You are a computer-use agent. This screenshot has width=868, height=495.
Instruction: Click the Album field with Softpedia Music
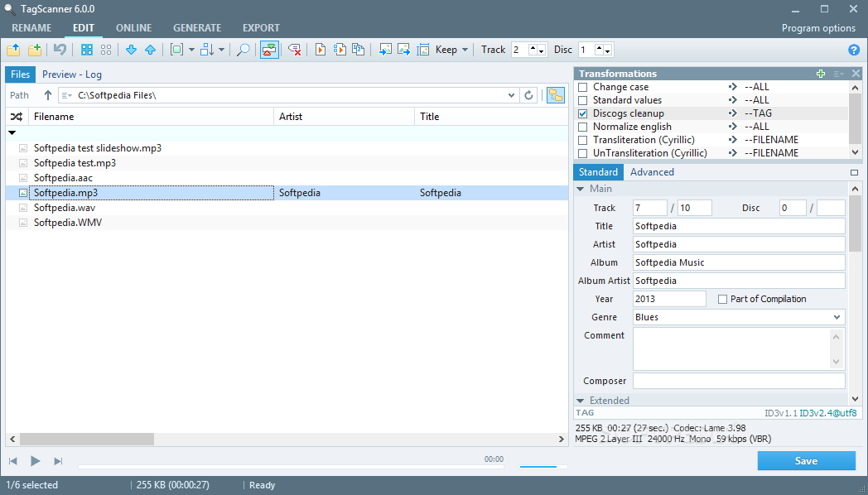(x=739, y=262)
